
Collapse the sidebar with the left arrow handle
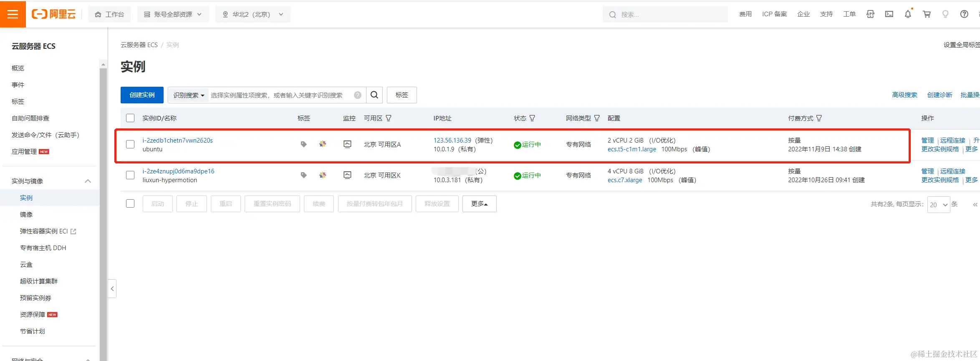[112, 288]
